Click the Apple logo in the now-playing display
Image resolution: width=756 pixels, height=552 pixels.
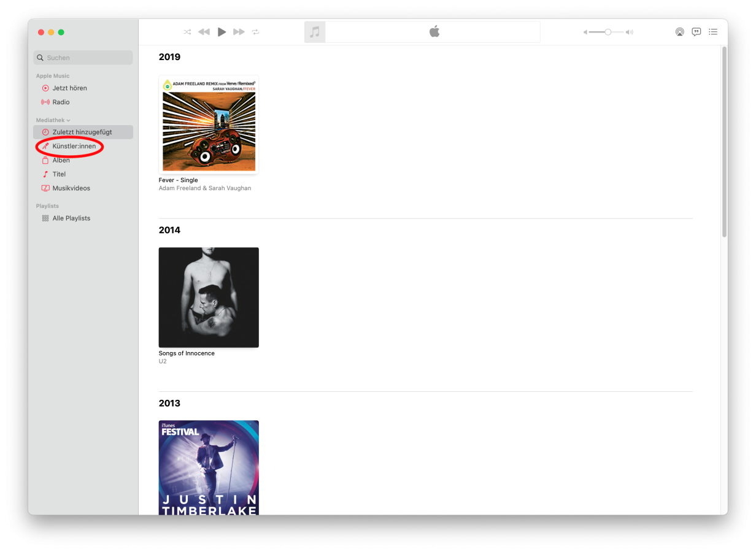(434, 31)
